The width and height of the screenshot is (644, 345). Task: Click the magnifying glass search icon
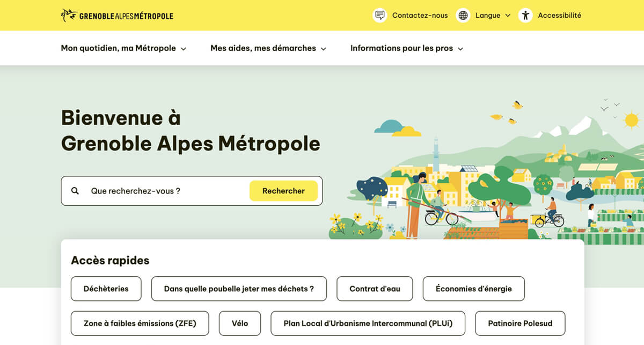pos(75,191)
